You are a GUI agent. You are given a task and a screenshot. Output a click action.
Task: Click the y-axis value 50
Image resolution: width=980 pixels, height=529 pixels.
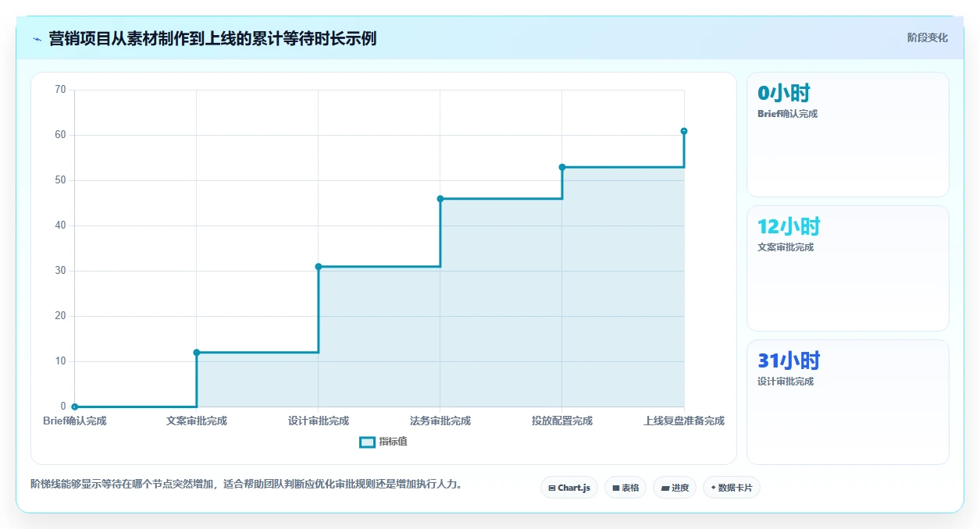(60, 180)
